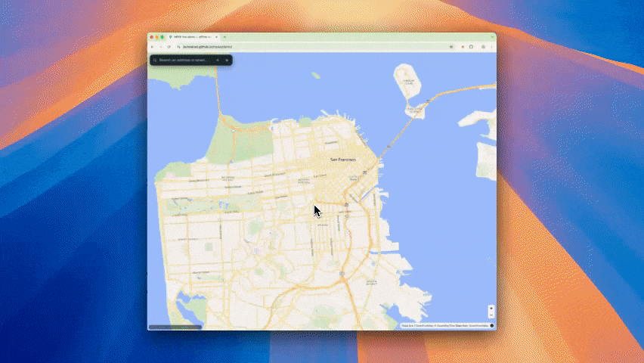Click the red extension icon in toolbar
This screenshot has height=363, width=644.
click(463, 47)
